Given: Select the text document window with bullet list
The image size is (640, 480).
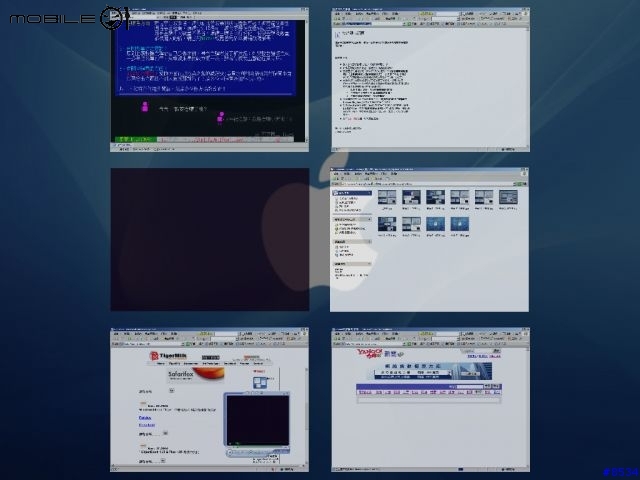Looking at the screenshot, I should (430, 79).
